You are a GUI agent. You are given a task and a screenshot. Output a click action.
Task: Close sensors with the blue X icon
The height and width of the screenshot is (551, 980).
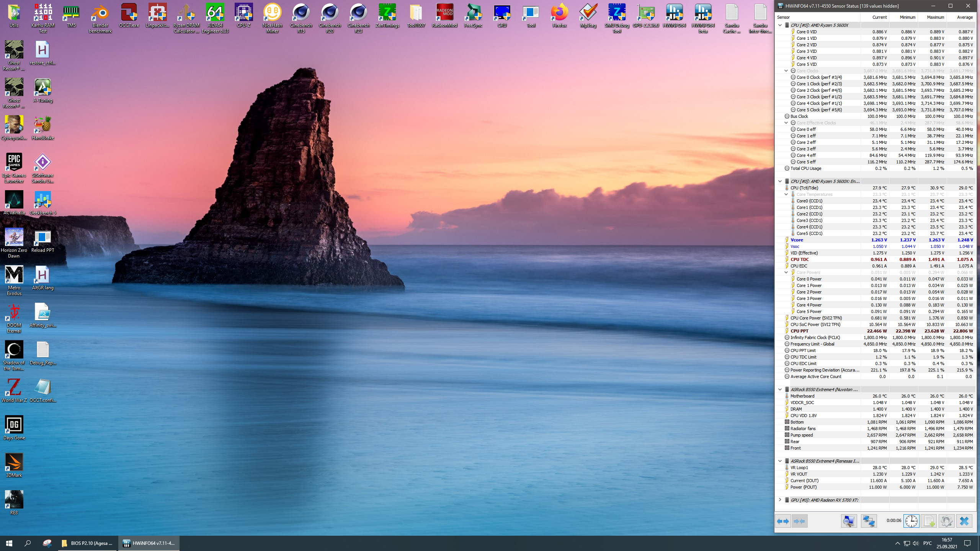click(x=964, y=521)
